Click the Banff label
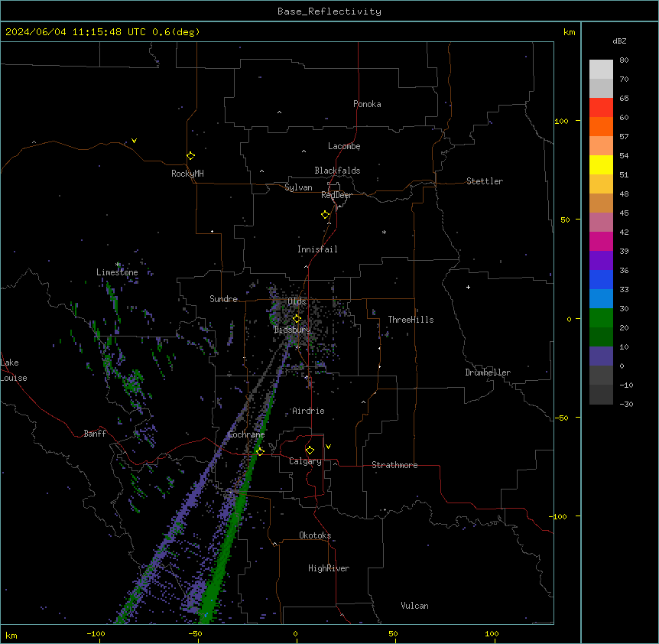Viewport: 659px width, 644px height. coord(95,434)
